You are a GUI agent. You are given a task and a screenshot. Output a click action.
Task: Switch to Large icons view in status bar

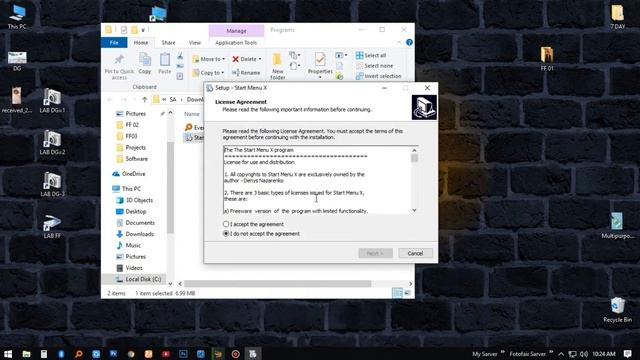tap(407, 293)
